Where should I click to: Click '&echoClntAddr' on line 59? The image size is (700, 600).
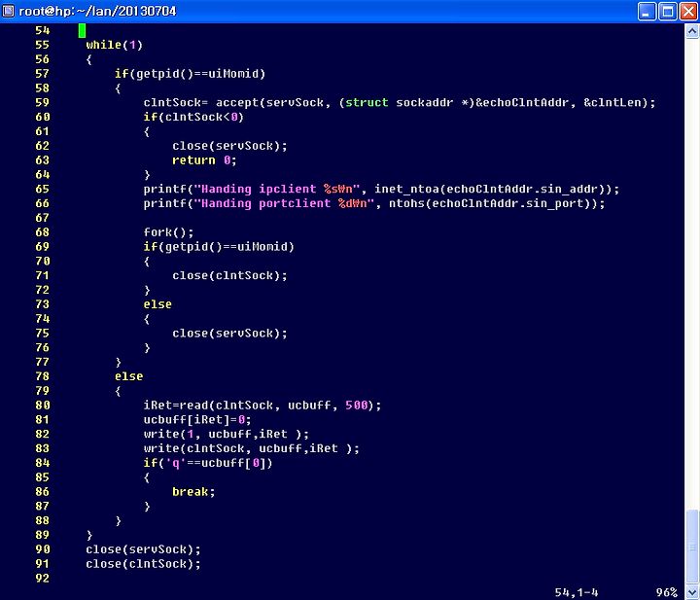click(522, 103)
